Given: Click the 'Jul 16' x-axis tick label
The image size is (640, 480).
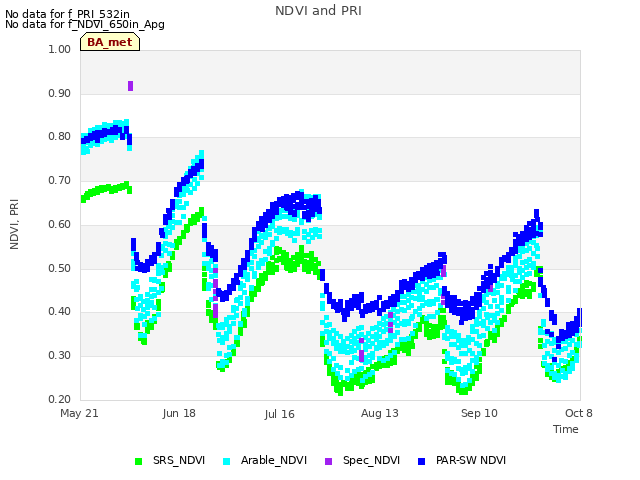Looking at the screenshot, I should click(279, 414).
